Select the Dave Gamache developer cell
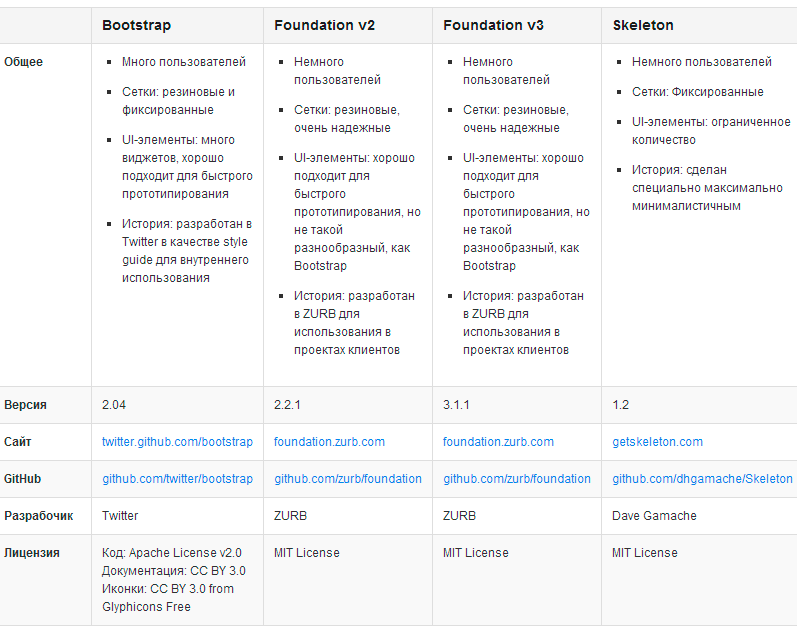The height and width of the screenshot is (626, 797). pyautogui.click(x=654, y=516)
